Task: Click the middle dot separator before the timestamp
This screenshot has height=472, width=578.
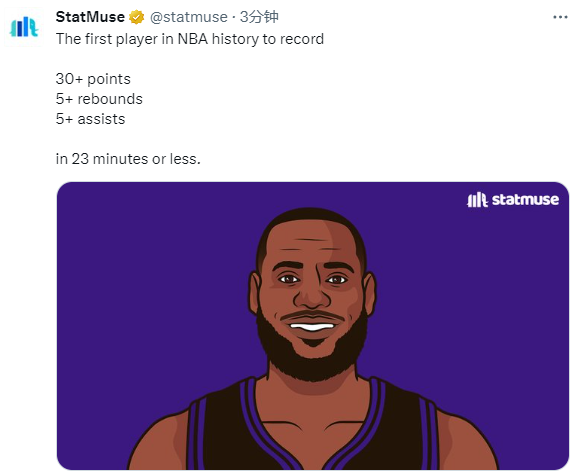Action: [x=234, y=17]
